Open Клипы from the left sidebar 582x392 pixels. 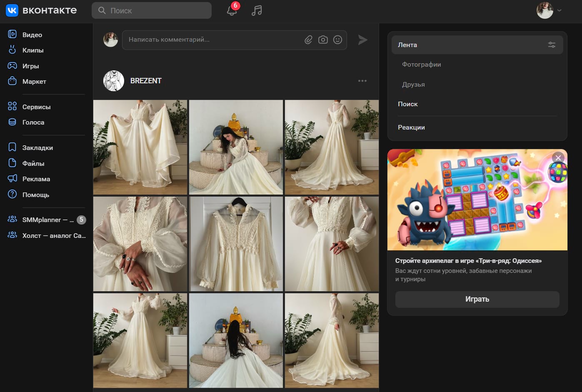(x=33, y=50)
